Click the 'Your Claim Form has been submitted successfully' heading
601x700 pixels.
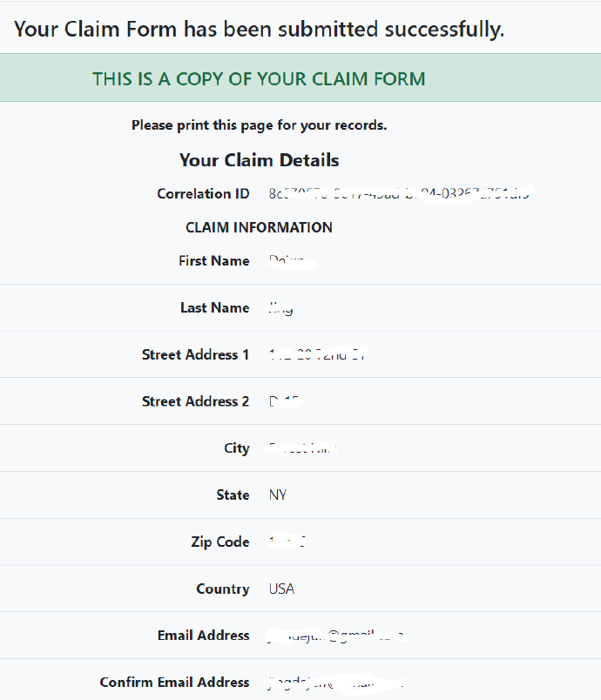259,30
